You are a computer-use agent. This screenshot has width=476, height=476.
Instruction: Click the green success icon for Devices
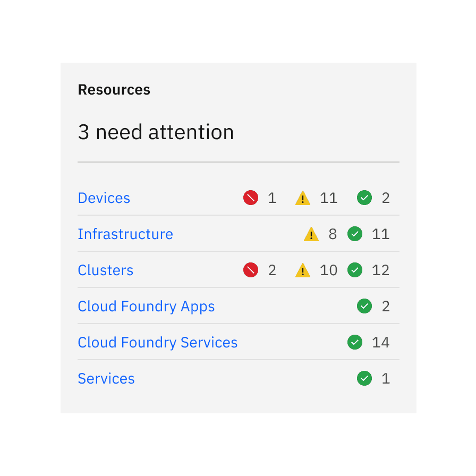pyautogui.click(x=364, y=198)
